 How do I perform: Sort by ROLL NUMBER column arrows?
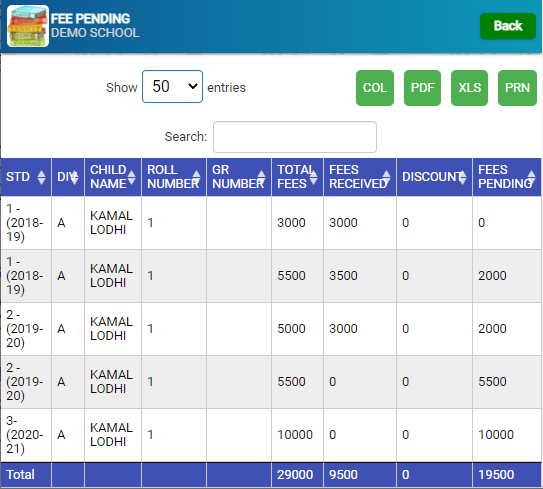click(x=196, y=177)
